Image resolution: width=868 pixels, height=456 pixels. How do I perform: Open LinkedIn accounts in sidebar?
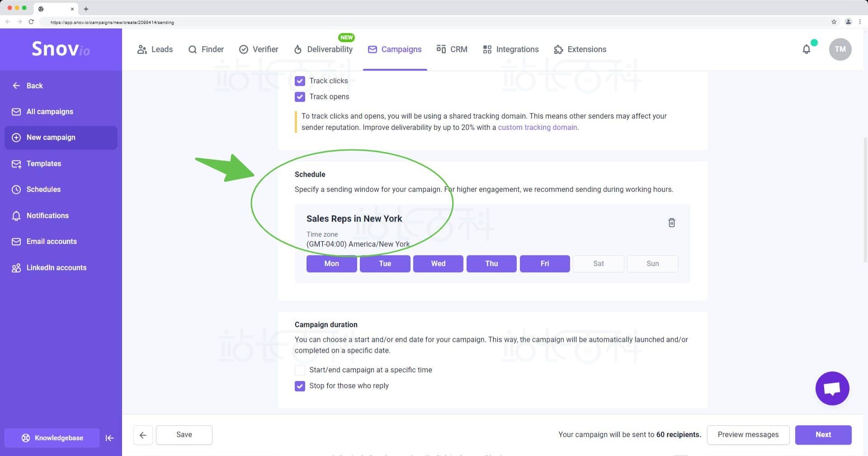pos(61,268)
